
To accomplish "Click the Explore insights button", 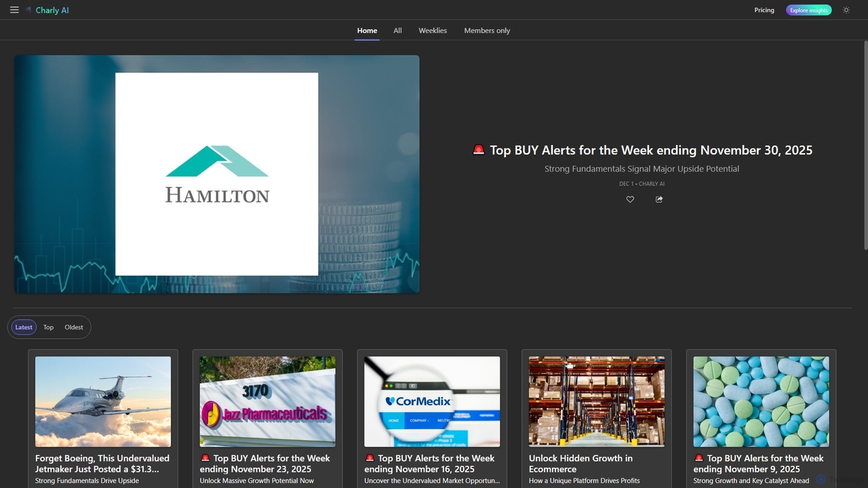I will (808, 10).
